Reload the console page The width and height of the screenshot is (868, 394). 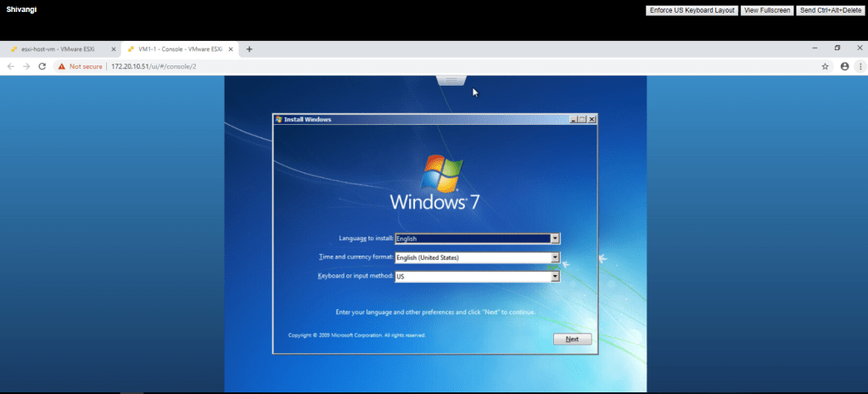42,66
